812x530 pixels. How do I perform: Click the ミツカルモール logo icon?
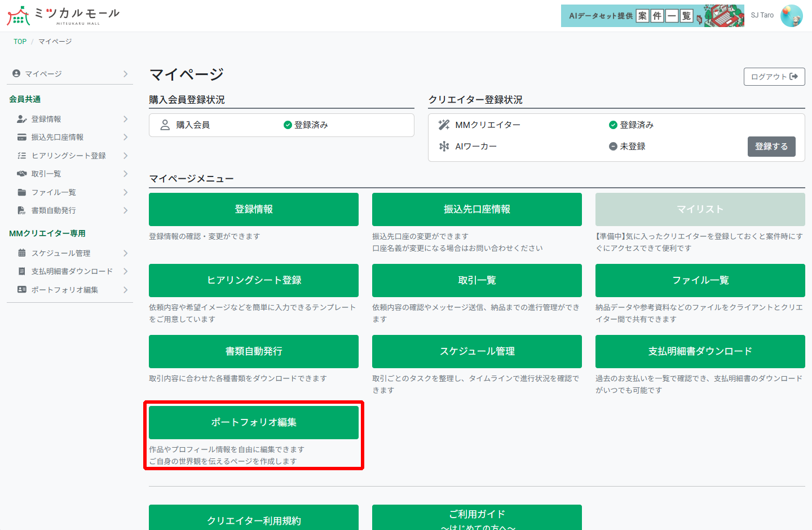[18, 15]
